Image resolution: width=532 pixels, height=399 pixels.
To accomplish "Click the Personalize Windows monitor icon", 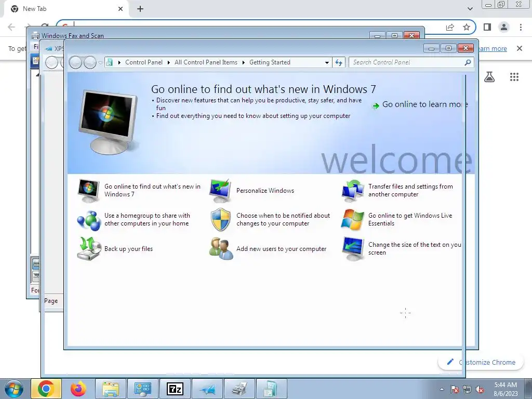I will (220, 190).
